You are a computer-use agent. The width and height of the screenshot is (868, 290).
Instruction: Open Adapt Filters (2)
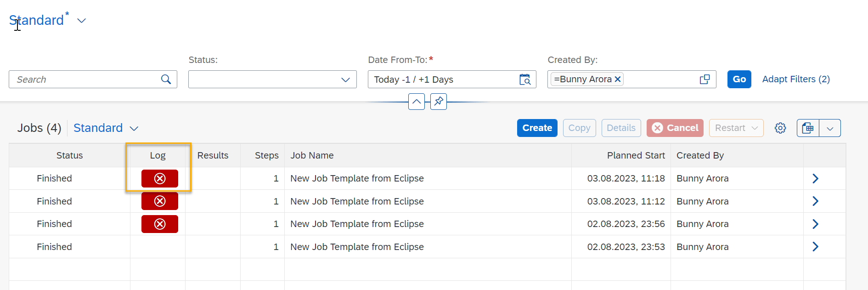tap(796, 79)
